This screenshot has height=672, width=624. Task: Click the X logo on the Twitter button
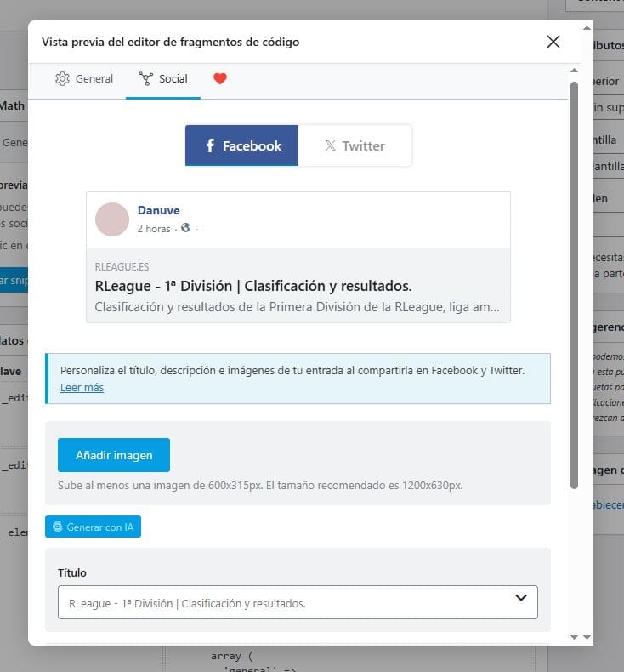pos(330,145)
